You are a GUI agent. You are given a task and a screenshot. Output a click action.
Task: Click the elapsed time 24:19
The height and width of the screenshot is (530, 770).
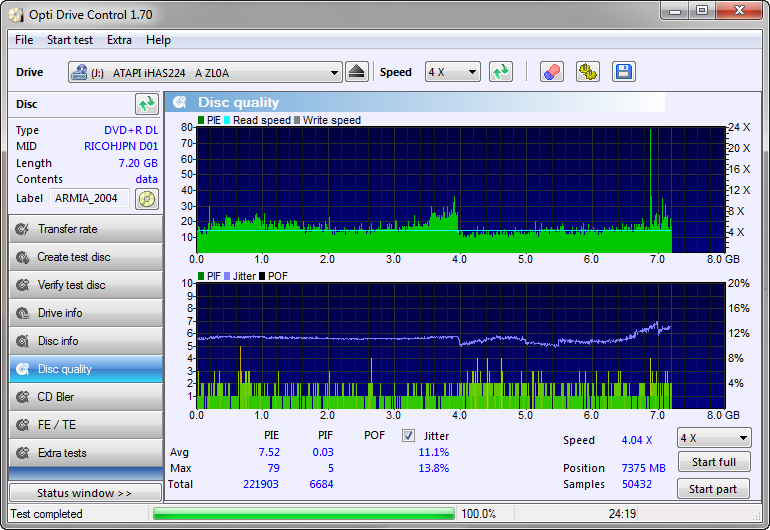622,514
